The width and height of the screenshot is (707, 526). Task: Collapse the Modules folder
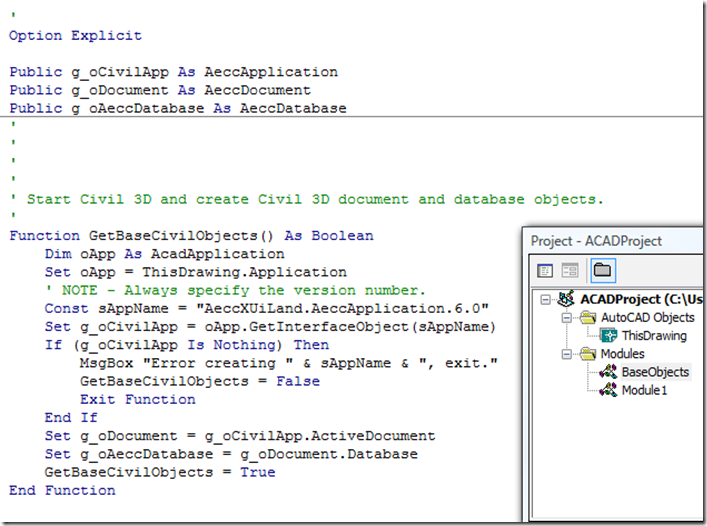click(566, 354)
